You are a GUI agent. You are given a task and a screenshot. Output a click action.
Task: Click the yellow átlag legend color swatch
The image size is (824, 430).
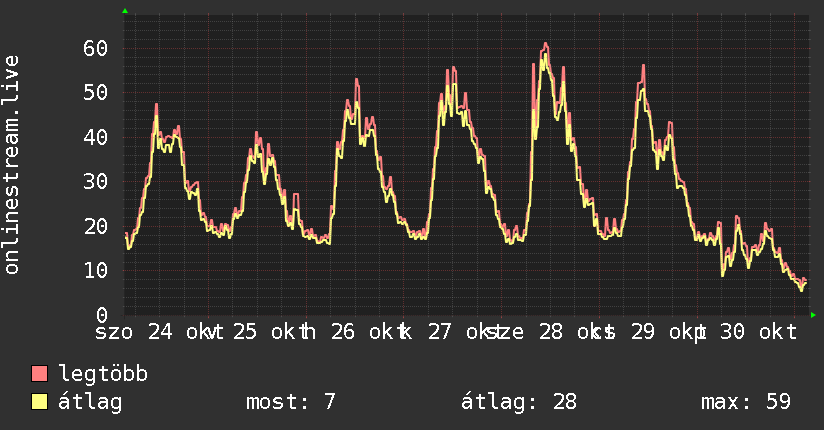pyautogui.click(x=39, y=402)
